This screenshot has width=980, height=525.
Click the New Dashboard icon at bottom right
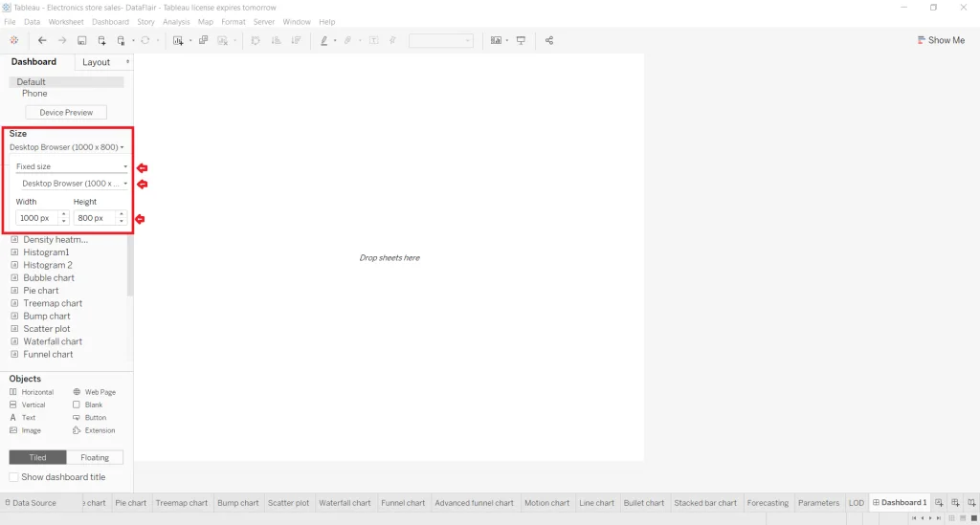[x=955, y=502]
